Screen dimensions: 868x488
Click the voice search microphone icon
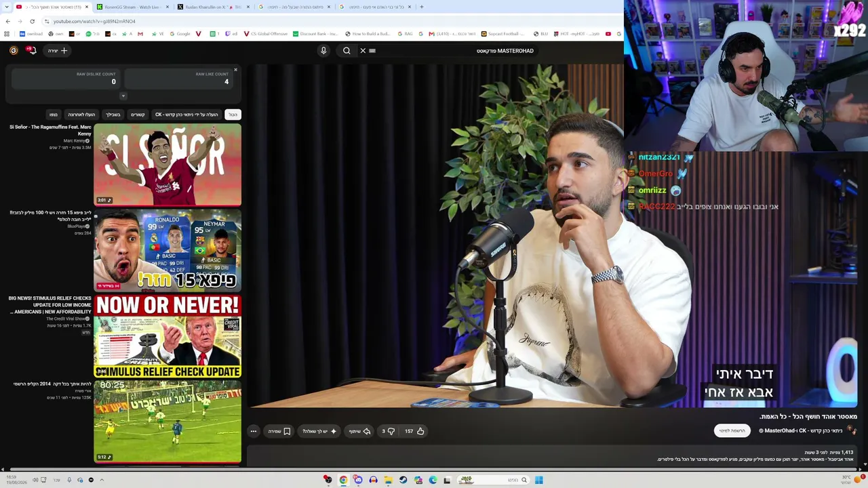click(323, 51)
